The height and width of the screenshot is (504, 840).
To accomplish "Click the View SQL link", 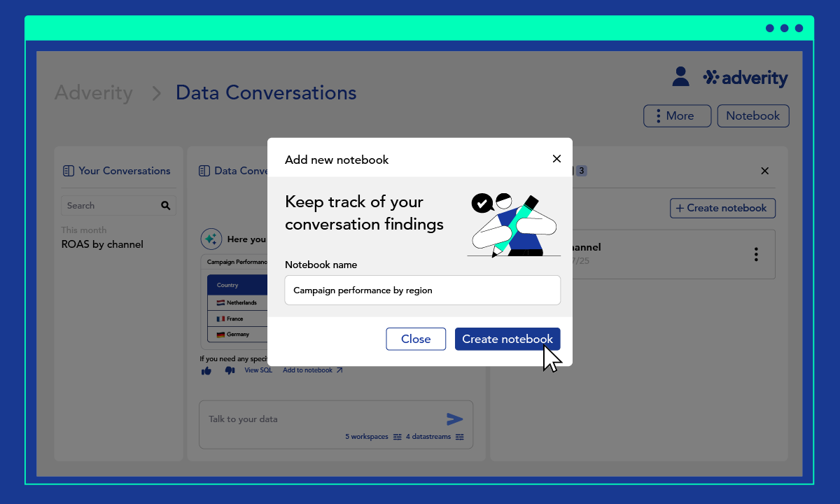I will 258,370.
